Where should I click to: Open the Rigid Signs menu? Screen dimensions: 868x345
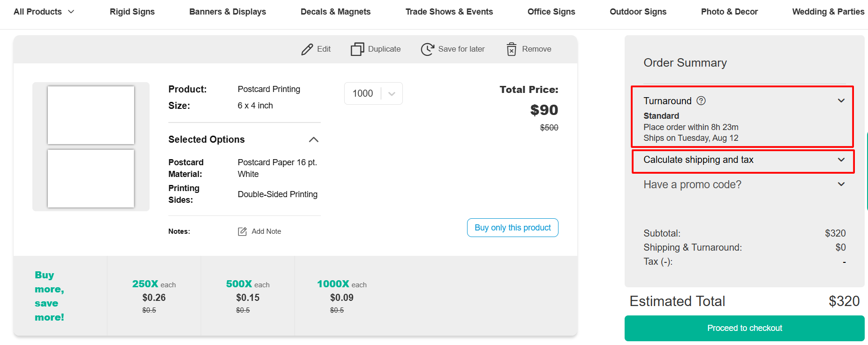tap(132, 12)
